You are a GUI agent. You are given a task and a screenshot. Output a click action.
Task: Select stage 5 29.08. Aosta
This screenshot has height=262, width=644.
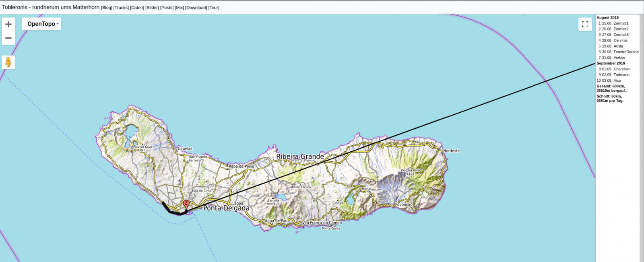click(611, 46)
